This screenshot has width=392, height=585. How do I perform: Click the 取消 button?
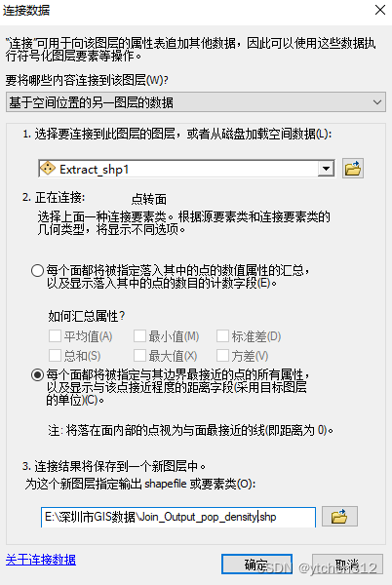pos(347,565)
